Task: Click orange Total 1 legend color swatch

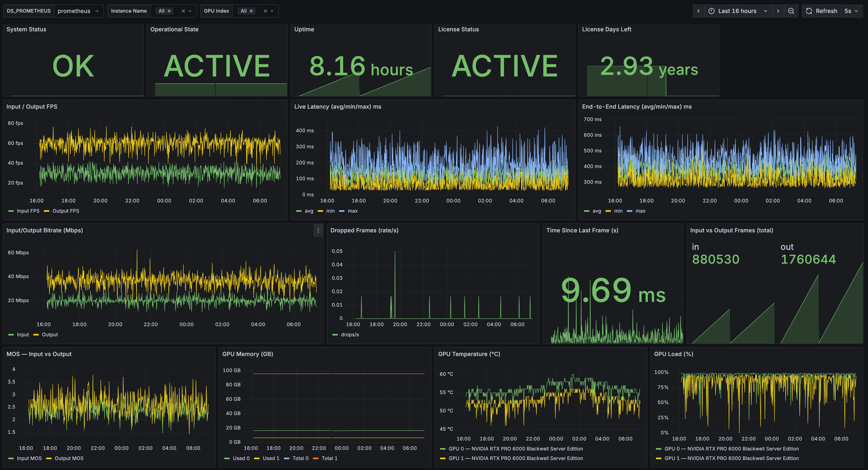Action: click(x=316, y=458)
